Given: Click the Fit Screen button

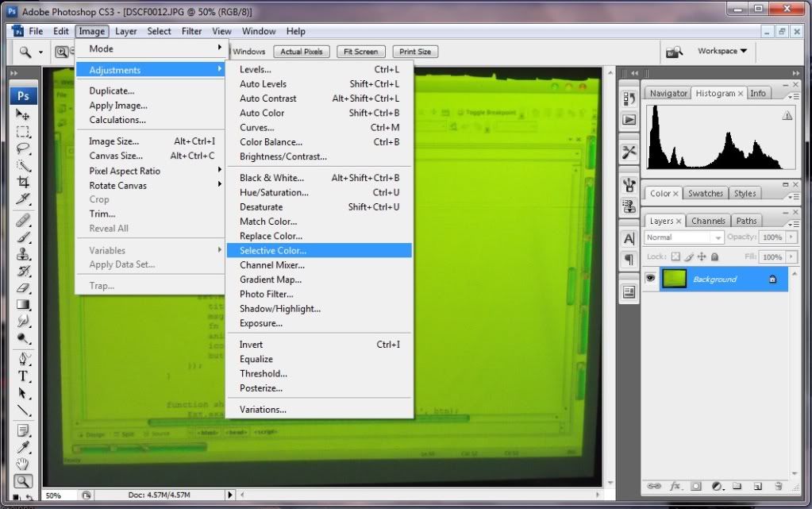Looking at the screenshot, I should tap(360, 52).
